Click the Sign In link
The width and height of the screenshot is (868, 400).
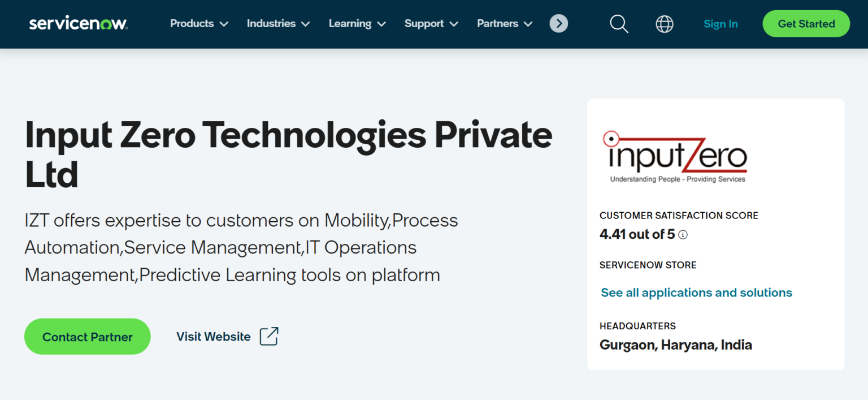(x=721, y=24)
